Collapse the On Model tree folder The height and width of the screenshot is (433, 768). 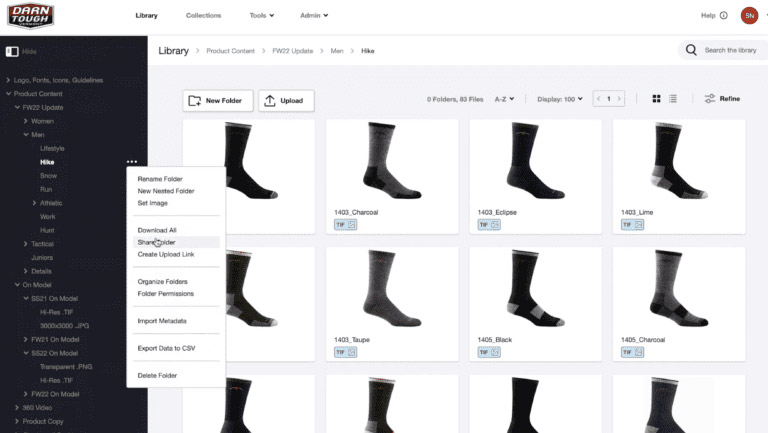tap(17, 285)
